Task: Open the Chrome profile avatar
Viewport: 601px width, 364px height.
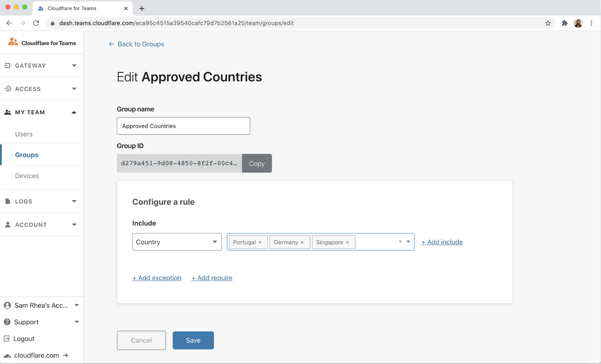Action: [578, 23]
